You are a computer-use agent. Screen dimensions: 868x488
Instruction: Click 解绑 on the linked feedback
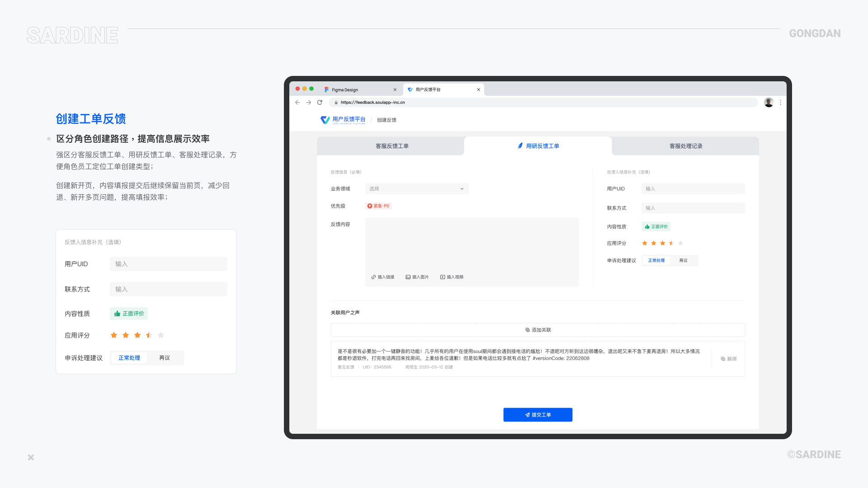pyautogui.click(x=729, y=359)
